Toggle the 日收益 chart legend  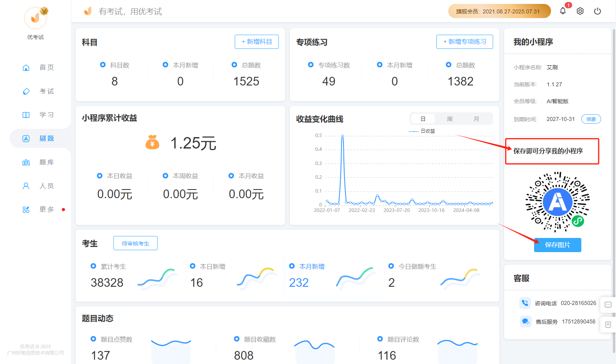[x=422, y=131]
